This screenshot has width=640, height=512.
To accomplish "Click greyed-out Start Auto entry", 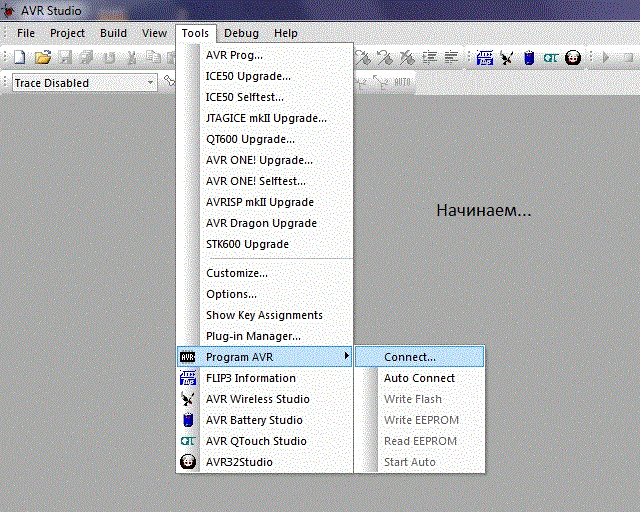I will click(x=420, y=462).
